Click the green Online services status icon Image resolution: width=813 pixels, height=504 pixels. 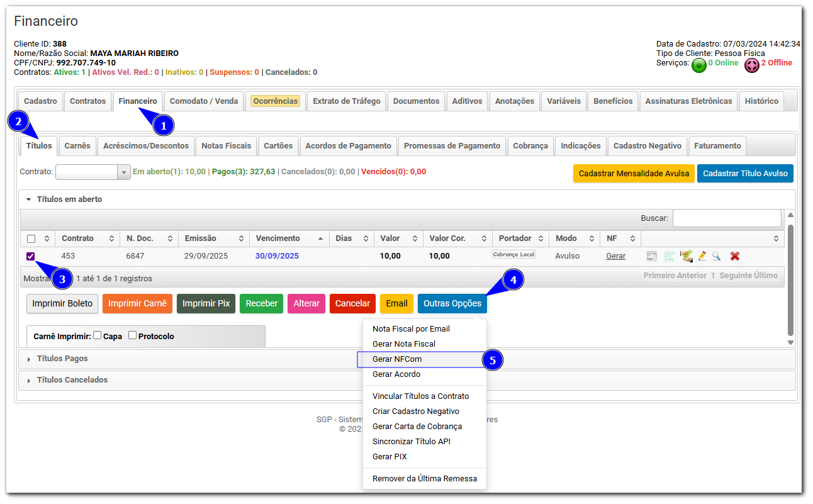tap(698, 65)
